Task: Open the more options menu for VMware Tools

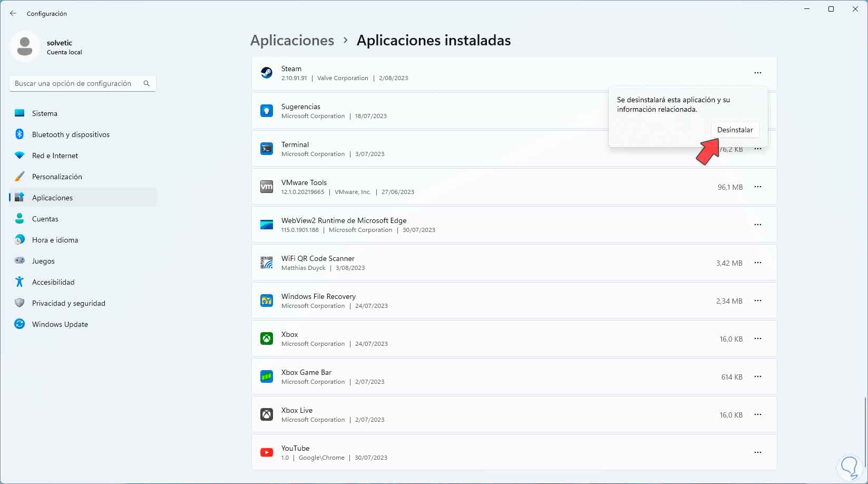Action: (758, 187)
